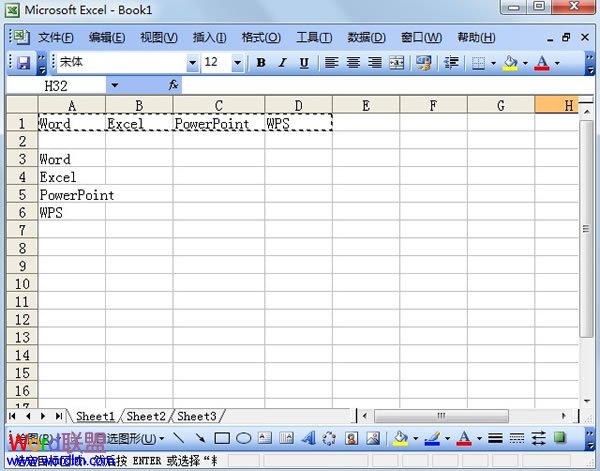Click the Save icon in toolbar
This screenshot has height=471, width=600.
24,63
